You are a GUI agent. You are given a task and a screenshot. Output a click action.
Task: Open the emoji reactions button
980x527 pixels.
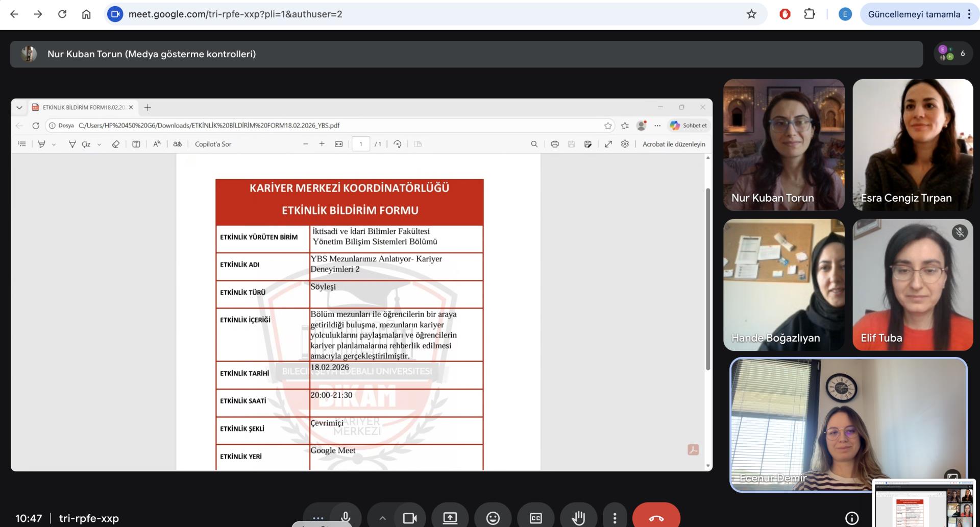coord(493,518)
